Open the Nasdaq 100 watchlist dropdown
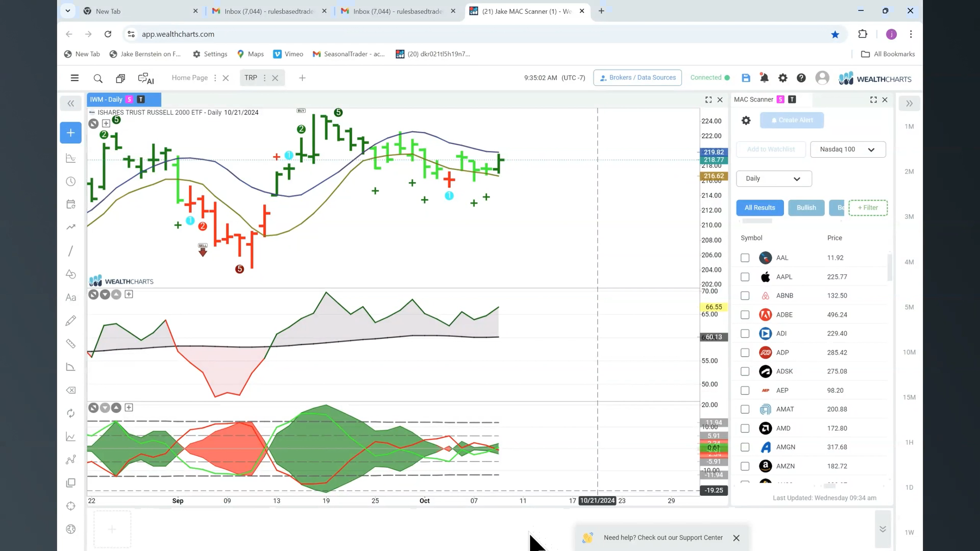This screenshot has width=980, height=551. (848, 149)
